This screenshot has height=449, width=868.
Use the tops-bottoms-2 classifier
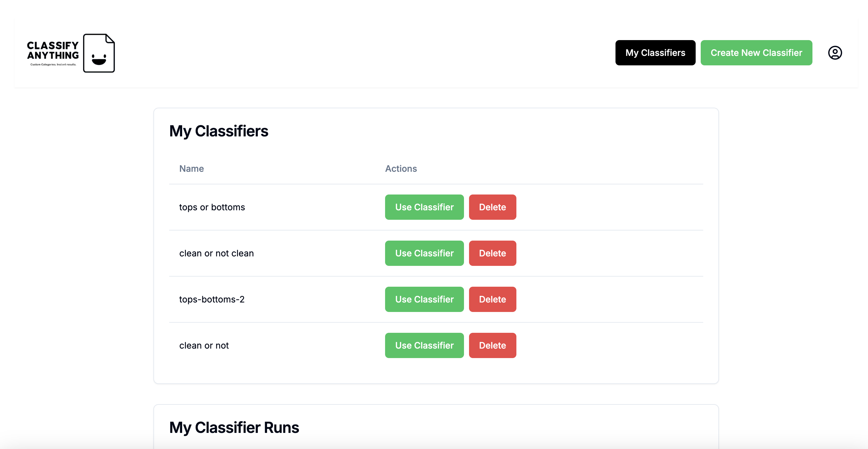424,299
